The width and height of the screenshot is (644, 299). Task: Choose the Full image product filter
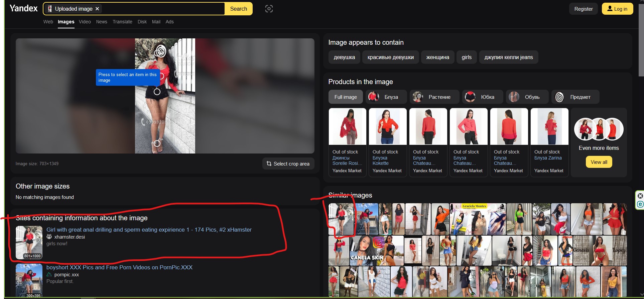346,97
